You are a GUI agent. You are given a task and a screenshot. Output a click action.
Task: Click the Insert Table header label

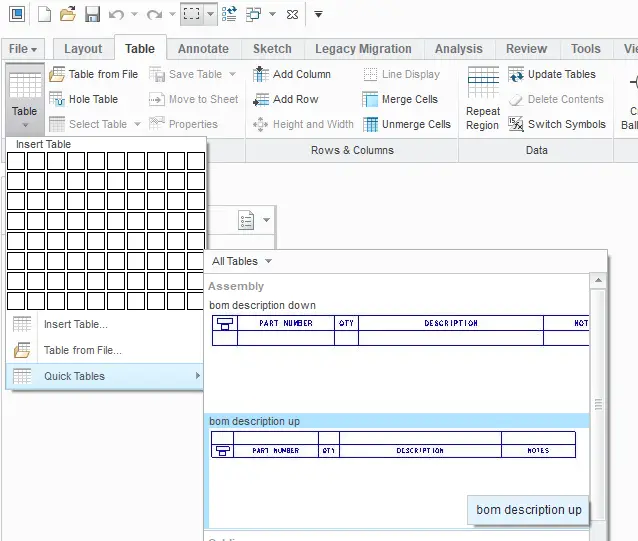43,144
